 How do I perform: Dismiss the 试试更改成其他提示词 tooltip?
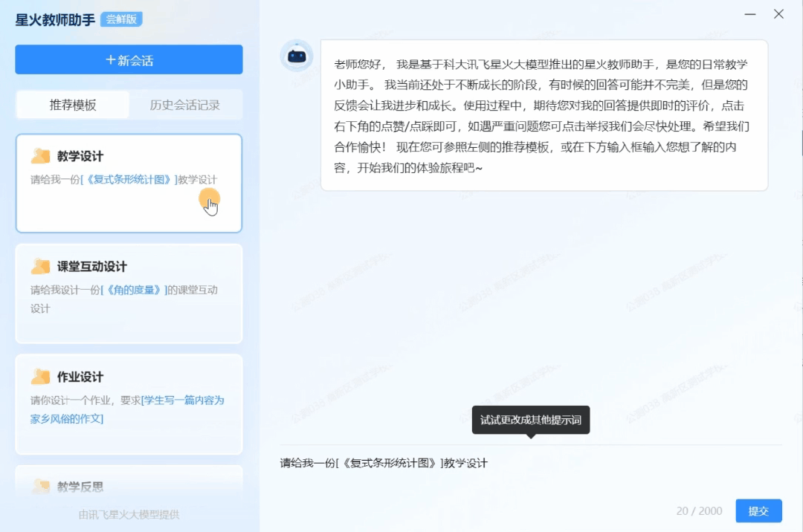coord(530,420)
